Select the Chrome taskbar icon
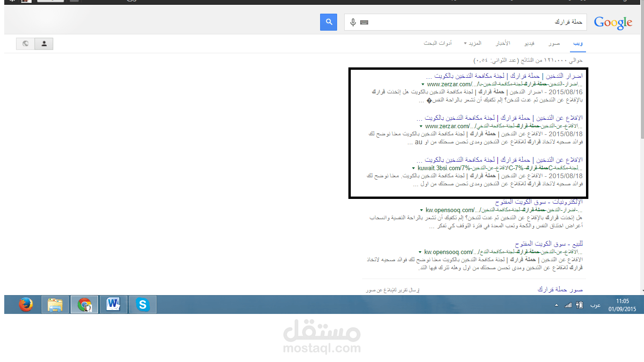This screenshot has height=362, width=644. (x=84, y=305)
